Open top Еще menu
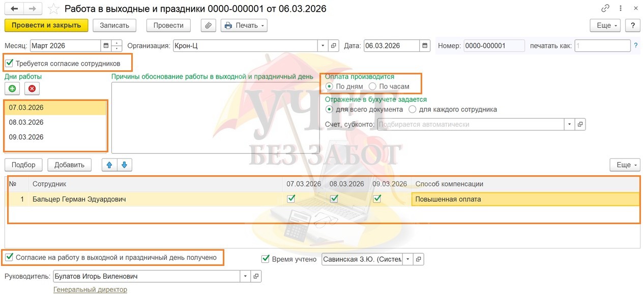The height and width of the screenshot is (297, 644). tap(605, 25)
